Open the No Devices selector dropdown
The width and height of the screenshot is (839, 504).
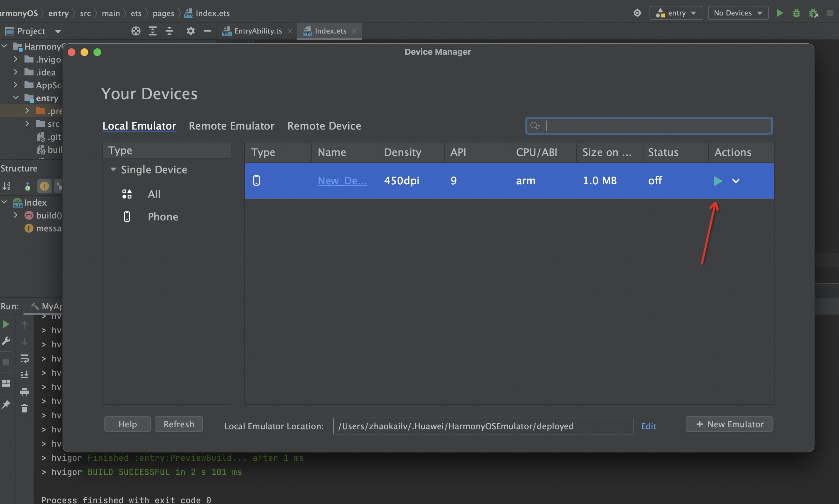(x=738, y=13)
